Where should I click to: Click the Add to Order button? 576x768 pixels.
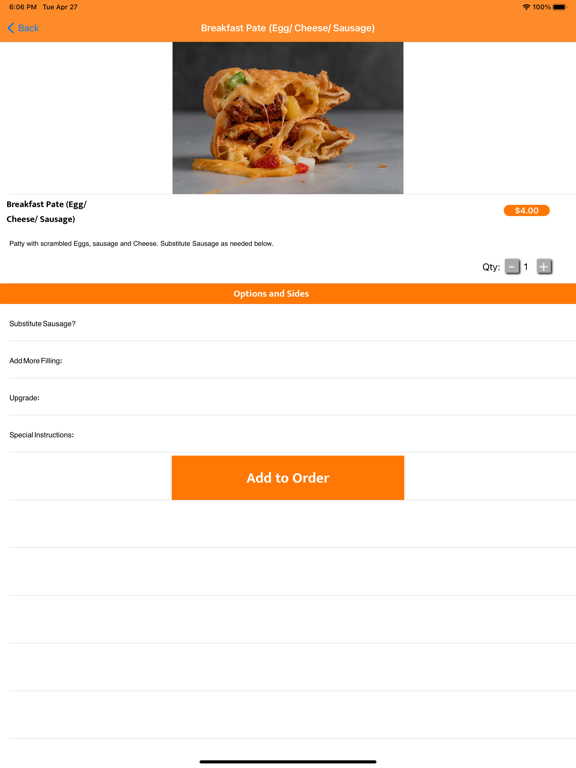[288, 478]
